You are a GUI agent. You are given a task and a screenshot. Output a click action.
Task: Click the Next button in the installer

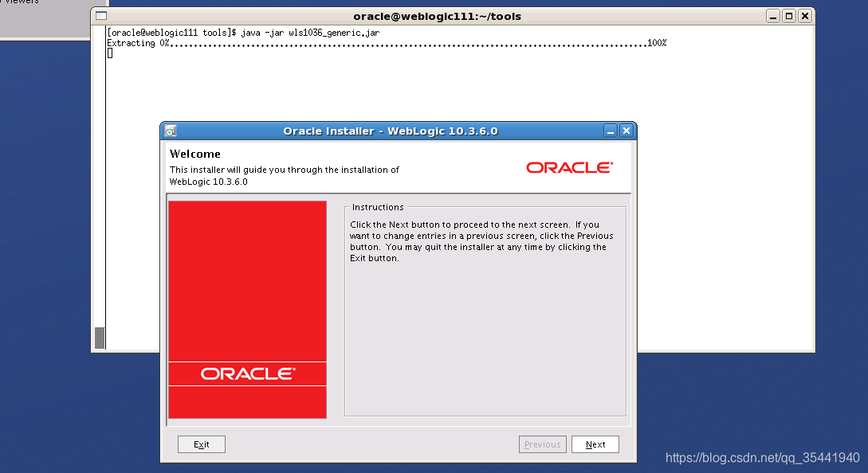pyautogui.click(x=595, y=444)
